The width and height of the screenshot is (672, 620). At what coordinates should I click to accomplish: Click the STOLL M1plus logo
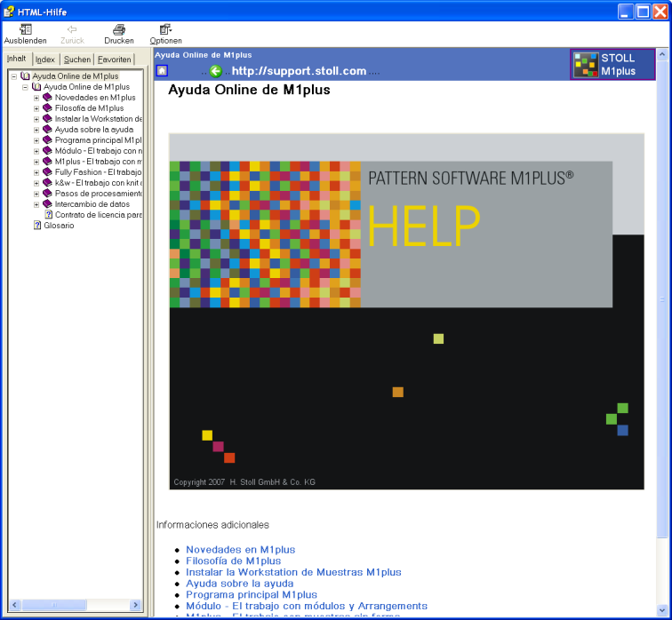(x=612, y=65)
